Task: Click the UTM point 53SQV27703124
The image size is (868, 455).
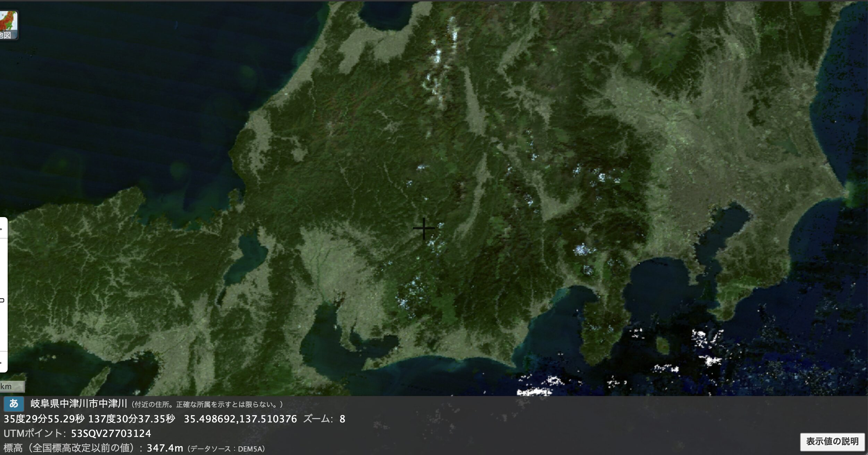Action: point(111,433)
